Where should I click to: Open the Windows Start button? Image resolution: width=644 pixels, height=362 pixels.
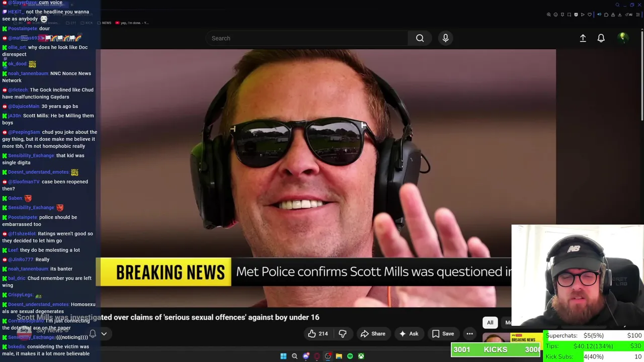283,356
